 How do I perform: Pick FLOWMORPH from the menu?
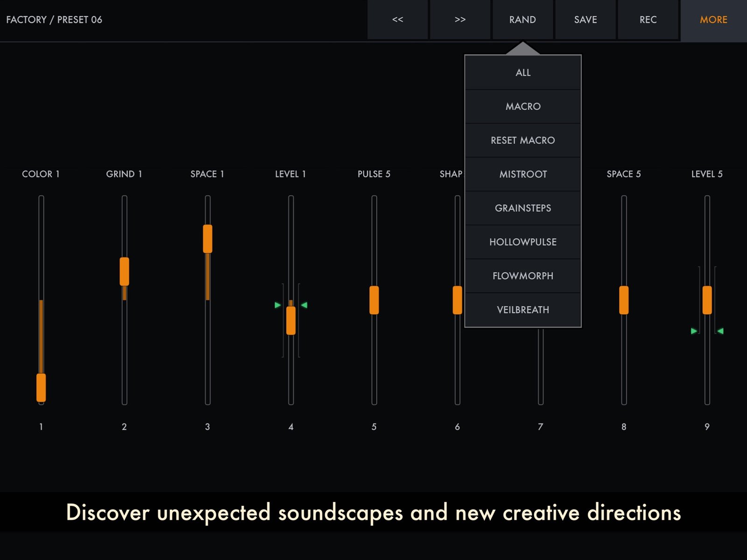click(523, 276)
